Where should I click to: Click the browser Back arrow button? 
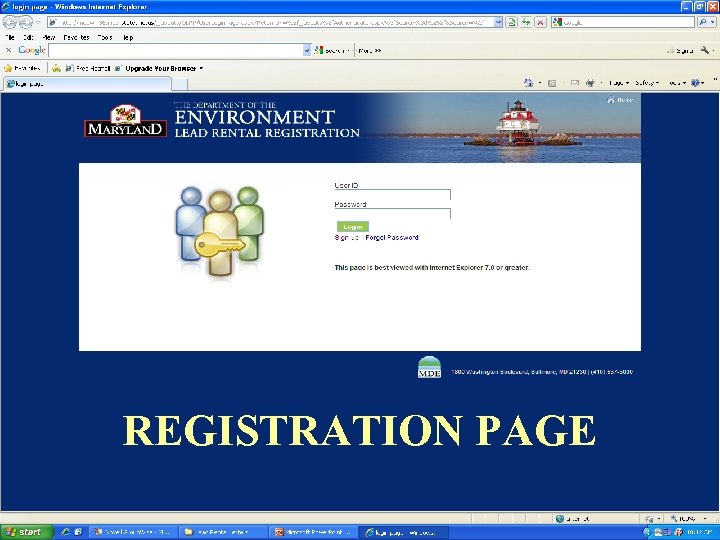pos(10,22)
